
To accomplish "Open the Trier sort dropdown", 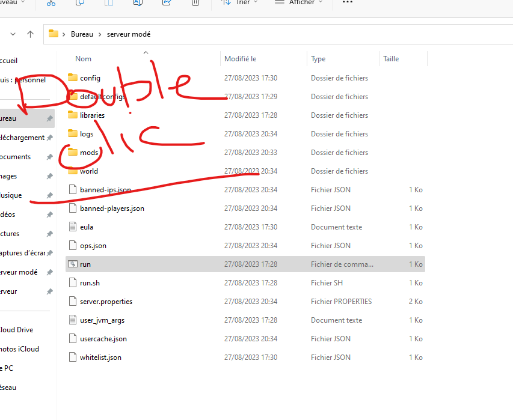I will [x=239, y=2].
